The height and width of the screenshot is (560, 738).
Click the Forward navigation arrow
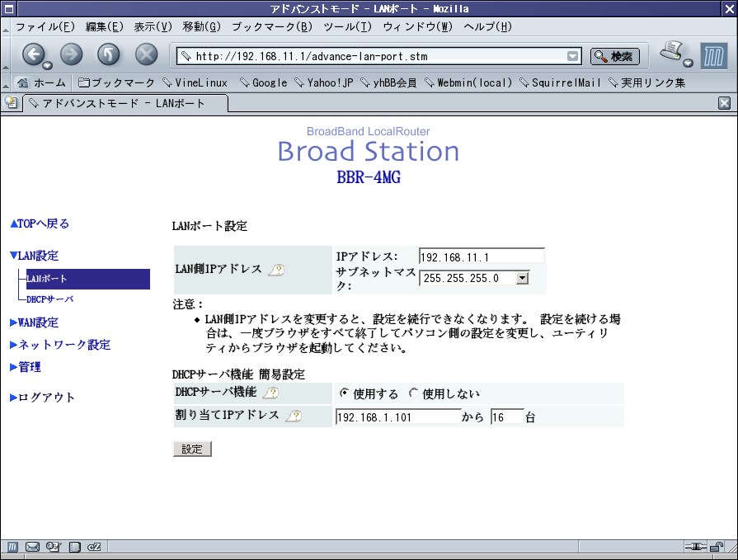click(x=71, y=54)
